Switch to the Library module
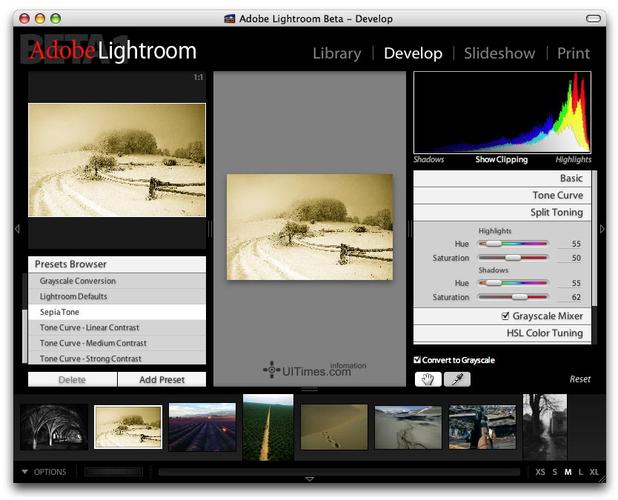Screen dimensions: 618x500 click(337, 53)
